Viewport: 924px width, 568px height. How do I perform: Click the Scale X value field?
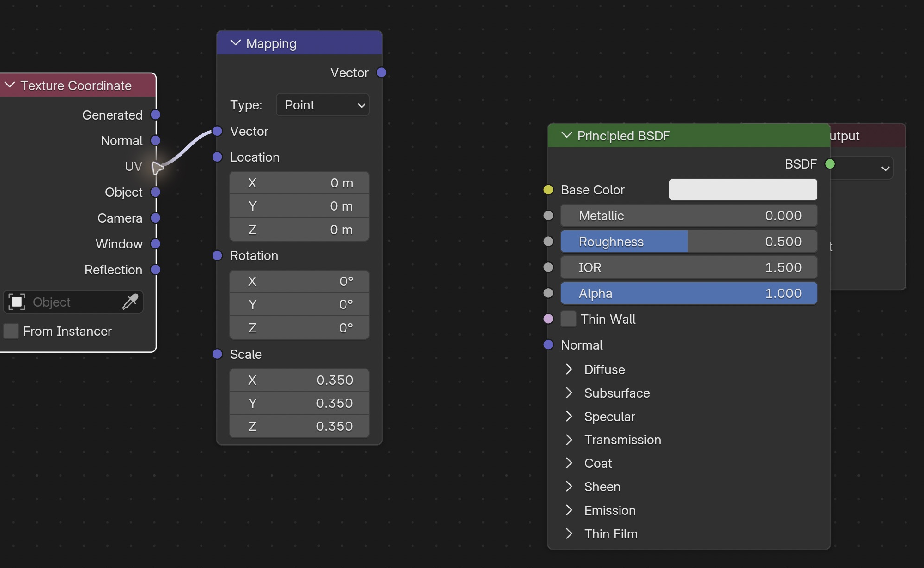[x=299, y=380]
